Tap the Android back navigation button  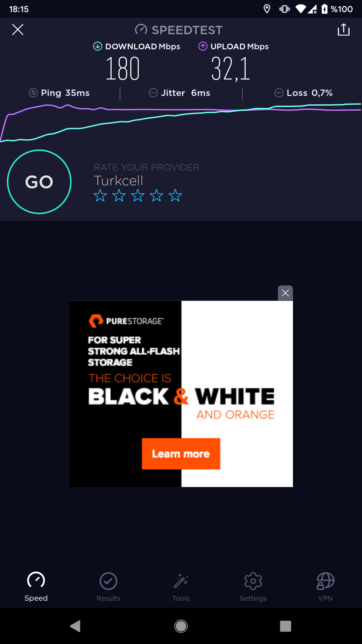click(75, 626)
